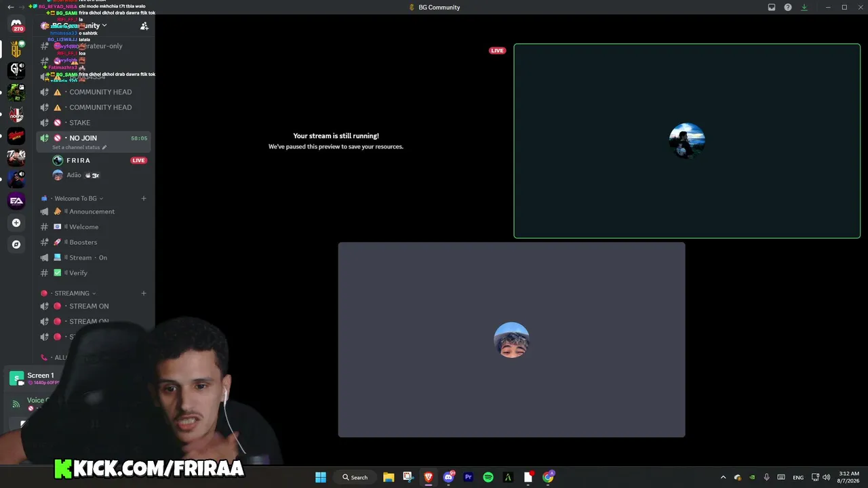Open the gold BG server icon

16,49
